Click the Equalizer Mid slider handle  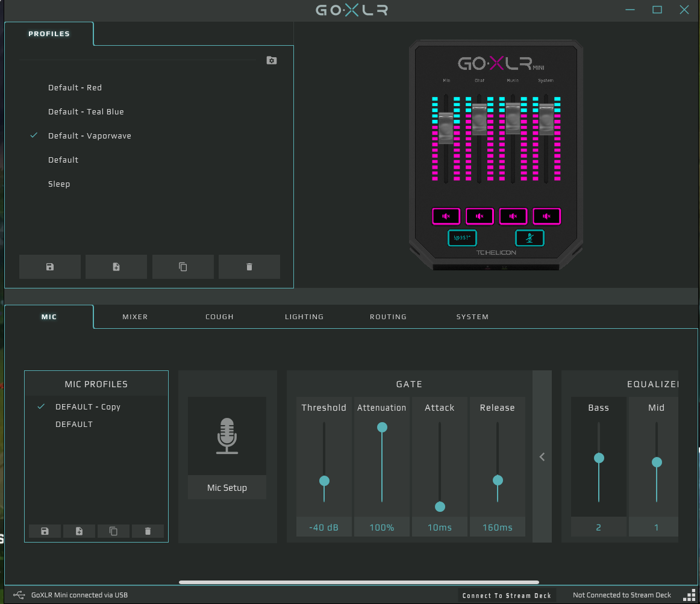click(657, 462)
